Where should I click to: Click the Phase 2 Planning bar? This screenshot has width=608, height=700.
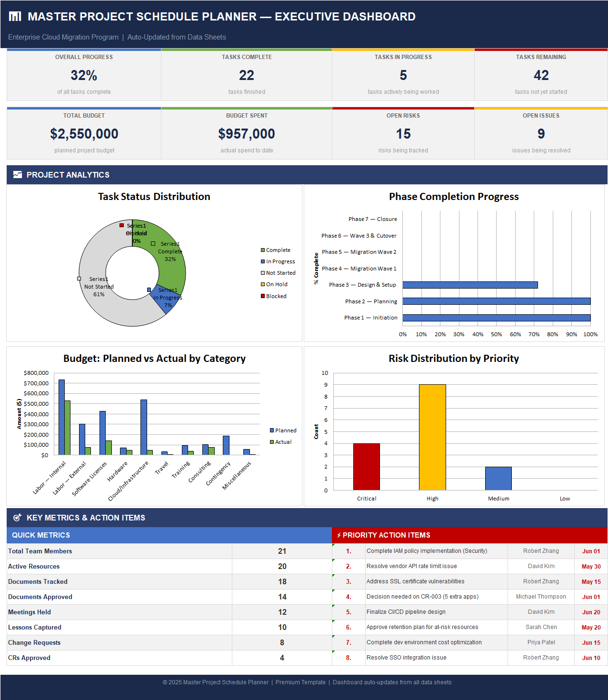point(497,301)
